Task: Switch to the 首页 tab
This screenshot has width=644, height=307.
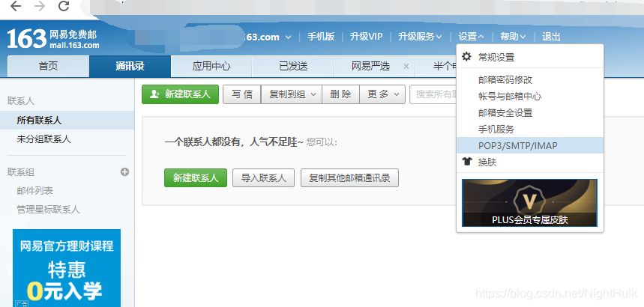Action: [x=49, y=66]
